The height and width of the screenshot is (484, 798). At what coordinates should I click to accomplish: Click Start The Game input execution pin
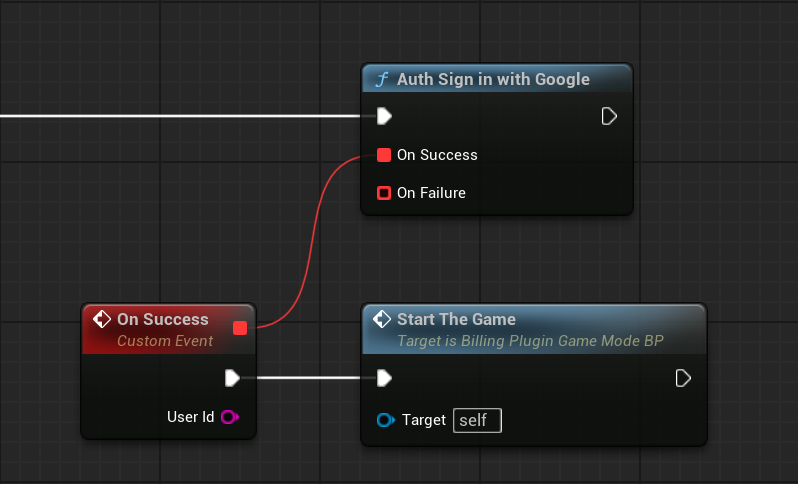pyautogui.click(x=383, y=378)
